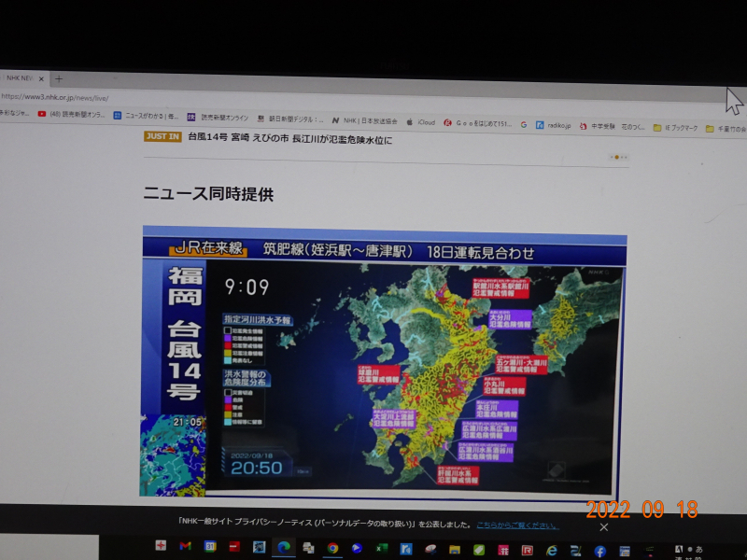The width and height of the screenshot is (747, 560).
Task: Launch Internet Explorer from the taskbar
Action: coord(552,551)
